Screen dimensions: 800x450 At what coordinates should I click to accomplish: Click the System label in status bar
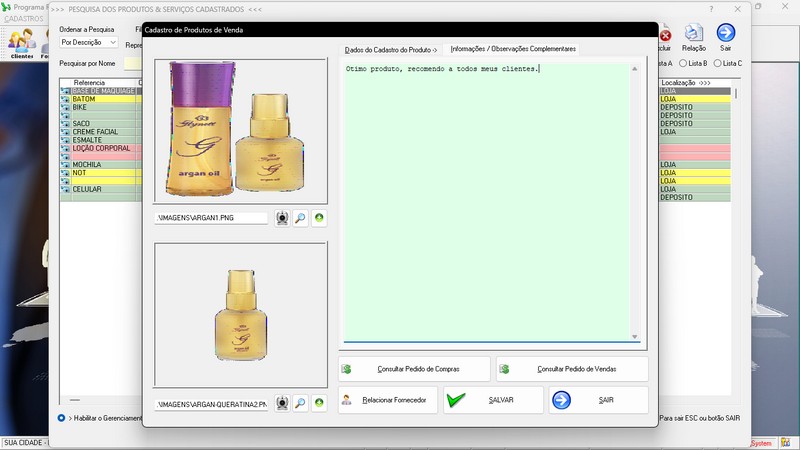click(762, 443)
